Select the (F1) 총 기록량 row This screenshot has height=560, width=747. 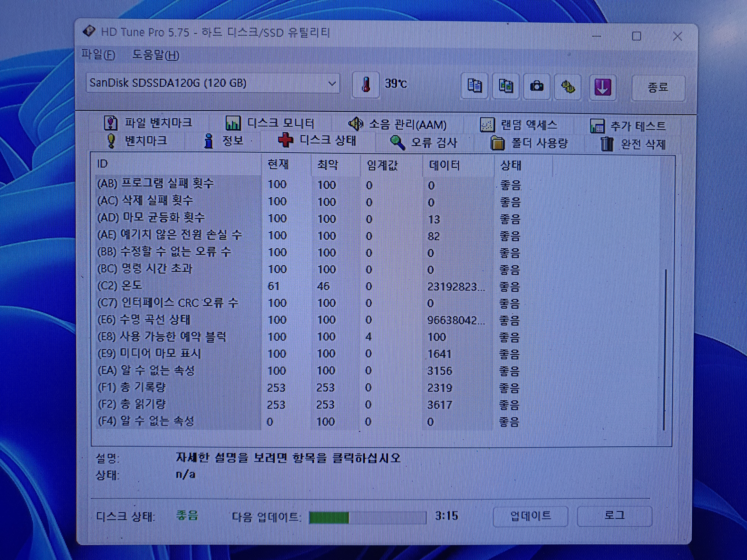309,388
